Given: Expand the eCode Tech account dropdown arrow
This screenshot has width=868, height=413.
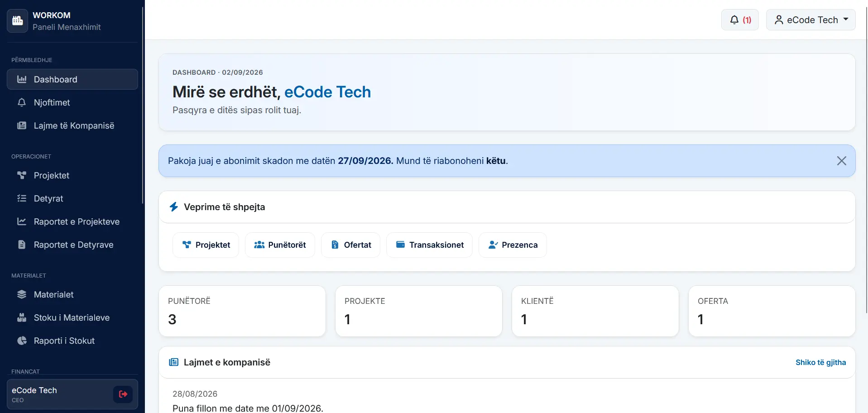Looking at the screenshot, I should (846, 19).
